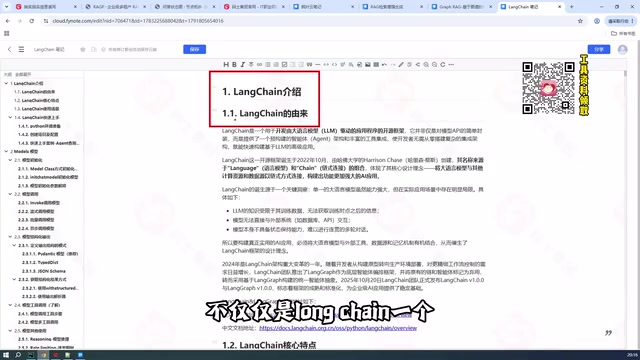Reload the browser page

pyautogui.click(x=31, y=21)
